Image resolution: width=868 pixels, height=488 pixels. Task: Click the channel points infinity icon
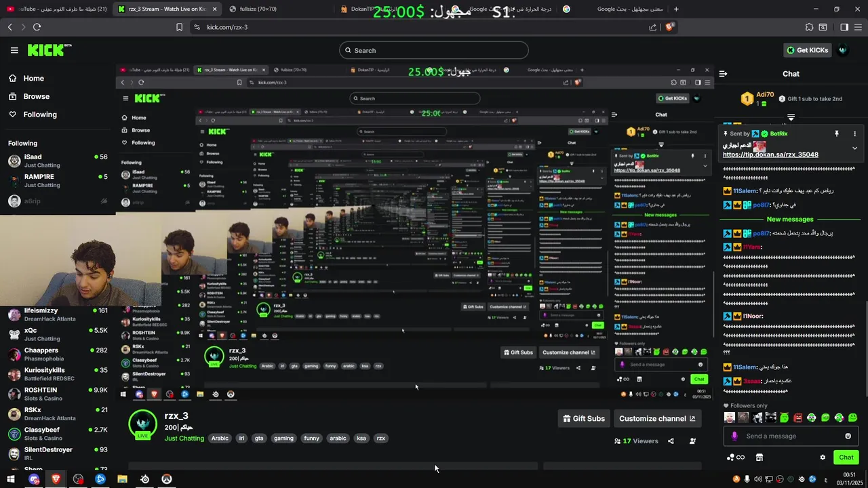click(736, 457)
